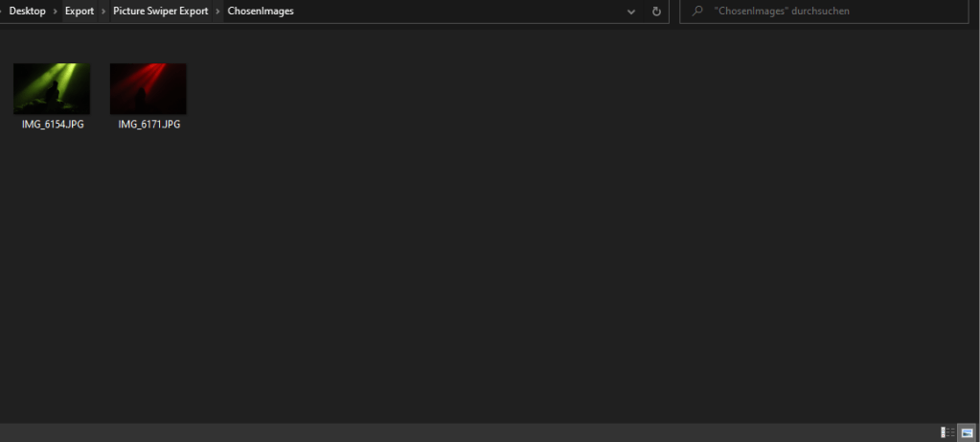Switch to large thumbnails view icon
Screen dimensions: 980x442
click(x=967, y=432)
